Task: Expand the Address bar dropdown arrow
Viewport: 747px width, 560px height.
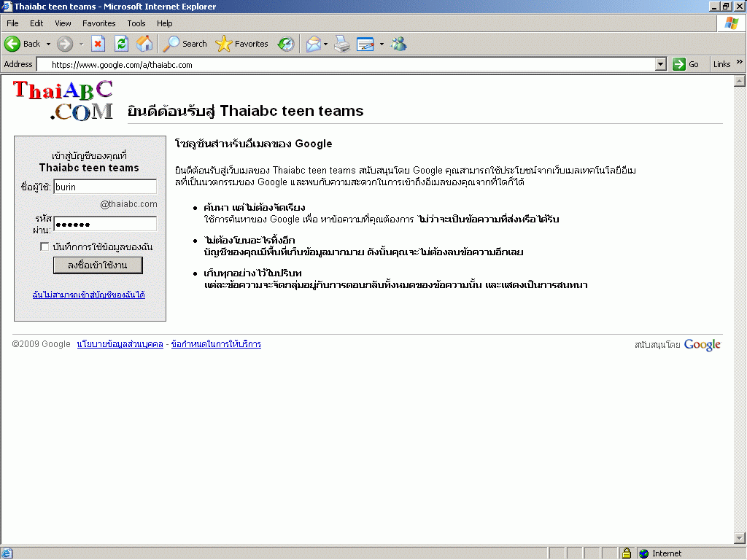Action: pyautogui.click(x=661, y=64)
